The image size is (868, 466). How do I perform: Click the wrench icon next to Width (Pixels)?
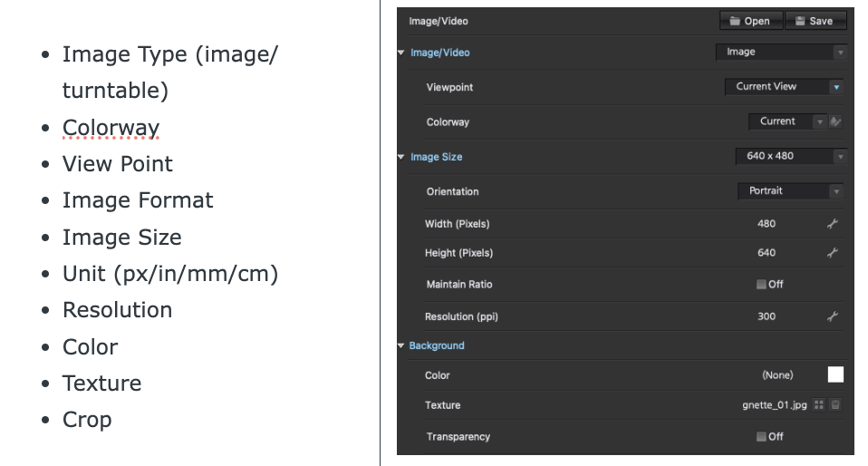click(832, 224)
